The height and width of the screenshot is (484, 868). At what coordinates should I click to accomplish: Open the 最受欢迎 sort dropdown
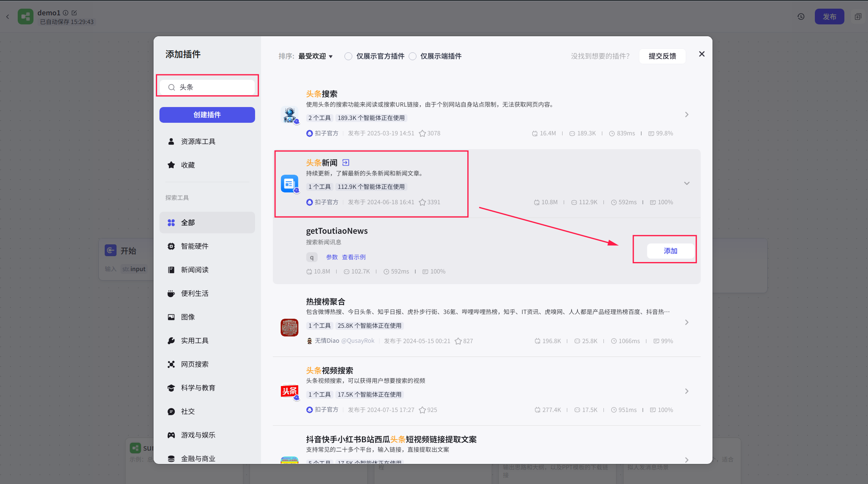pos(315,56)
